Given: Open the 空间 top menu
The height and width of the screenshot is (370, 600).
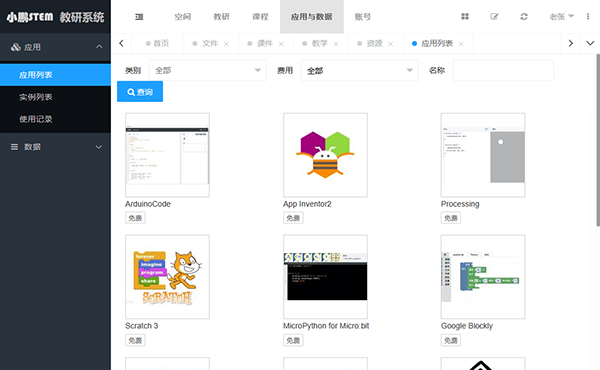Looking at the screenshot, I should click(183, 17).
